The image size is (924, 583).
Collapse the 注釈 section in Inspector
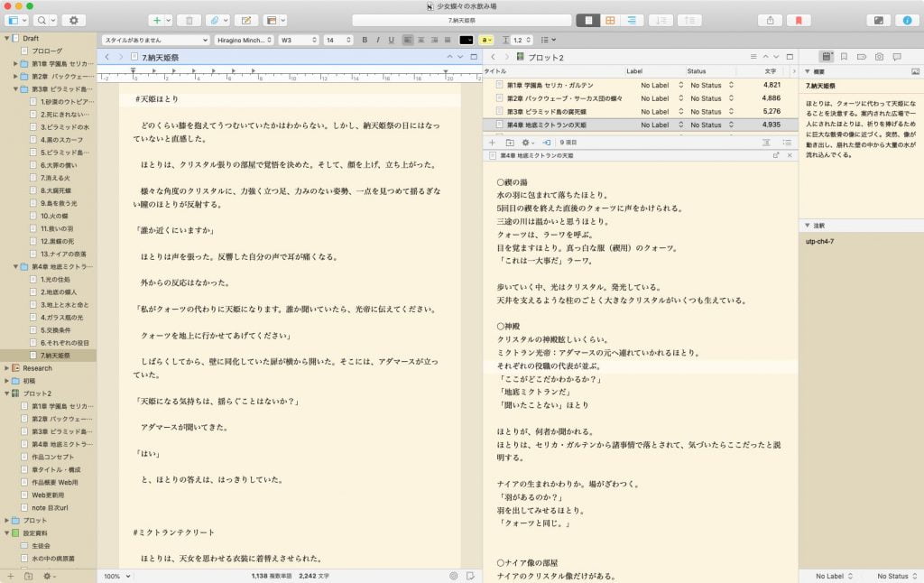pyautogui.click(x=808, y=226)
